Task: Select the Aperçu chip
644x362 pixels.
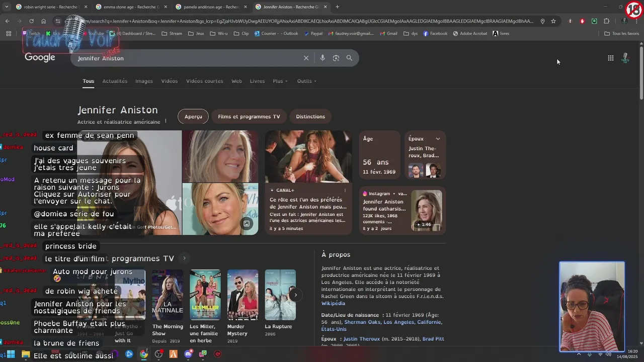Action: tap(193, 117)
